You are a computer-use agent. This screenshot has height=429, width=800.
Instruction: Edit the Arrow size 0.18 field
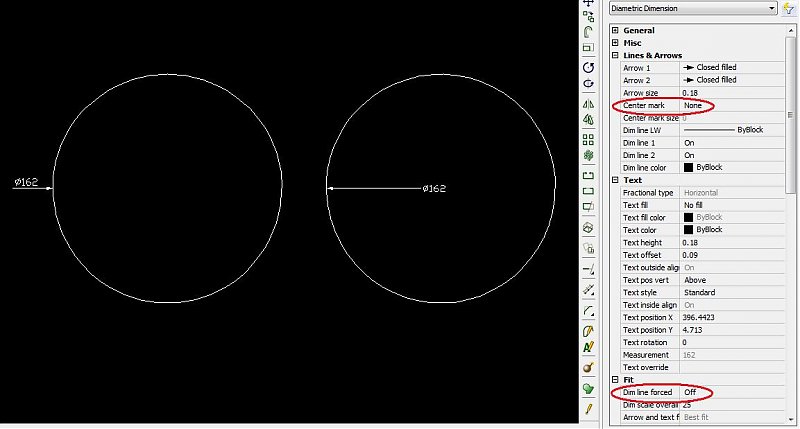pos(733,93)
